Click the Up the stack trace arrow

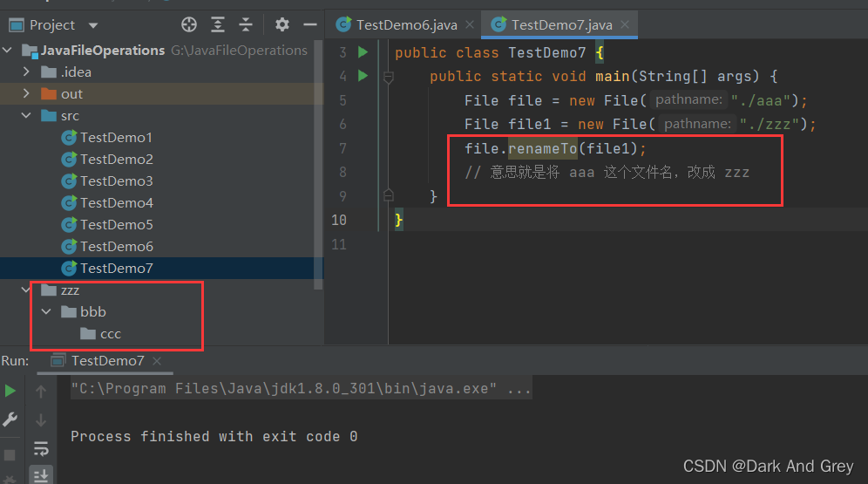click(x=41, y=392)
